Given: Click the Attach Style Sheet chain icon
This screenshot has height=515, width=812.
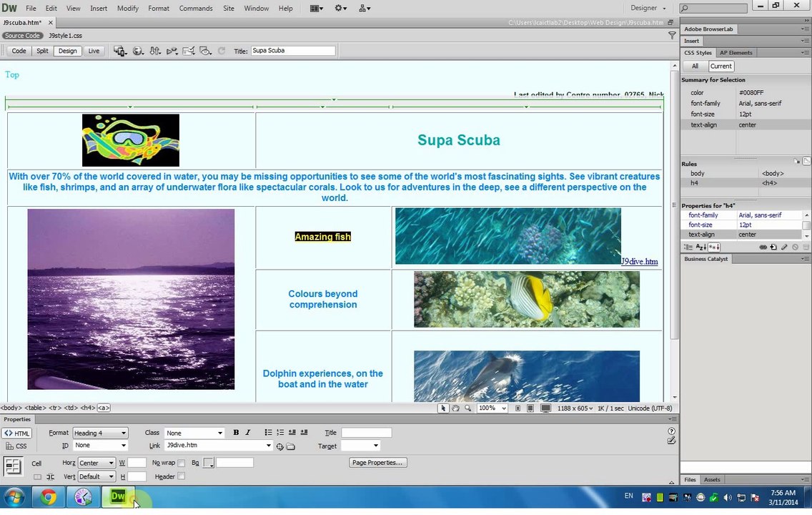Looking at the screenshot, I should pos(763,247).
